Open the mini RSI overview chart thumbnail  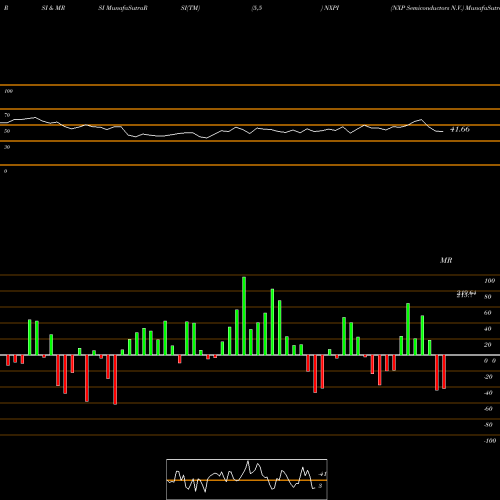(247, 479)
